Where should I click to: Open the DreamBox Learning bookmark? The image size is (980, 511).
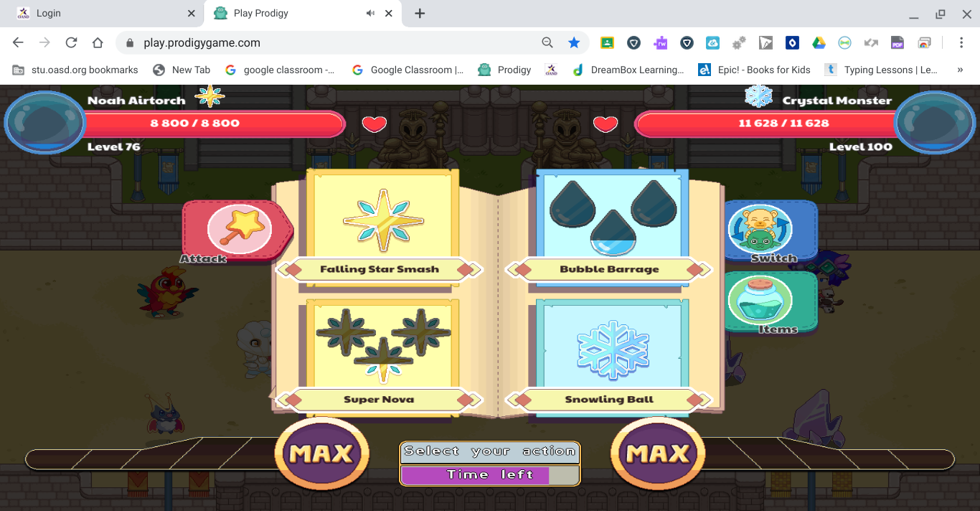click(628, 70)
